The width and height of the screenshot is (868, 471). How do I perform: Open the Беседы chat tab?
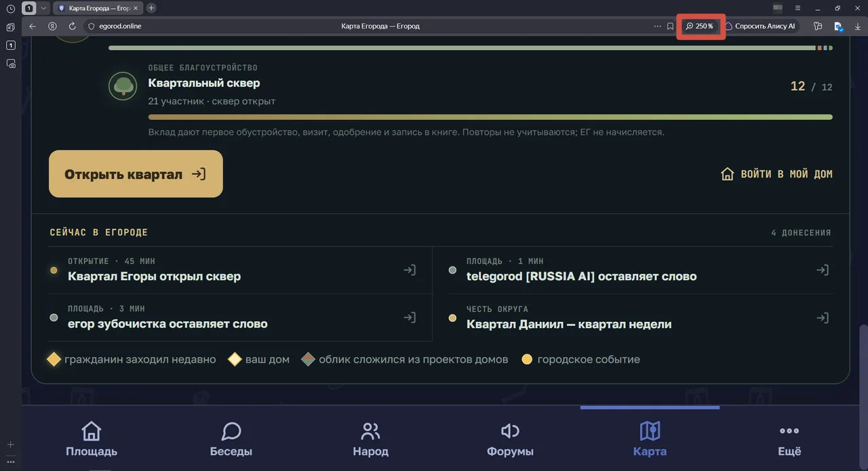point(231,438)
